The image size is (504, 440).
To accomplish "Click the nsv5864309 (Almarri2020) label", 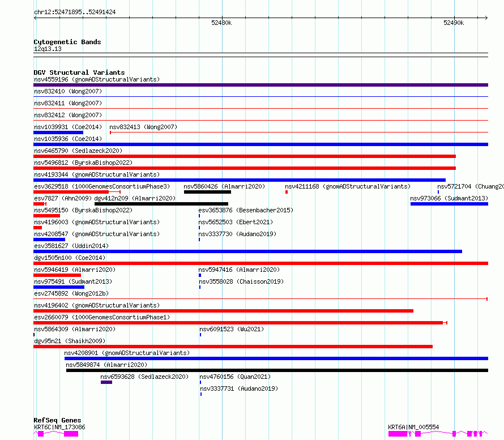I will [75, 329].
